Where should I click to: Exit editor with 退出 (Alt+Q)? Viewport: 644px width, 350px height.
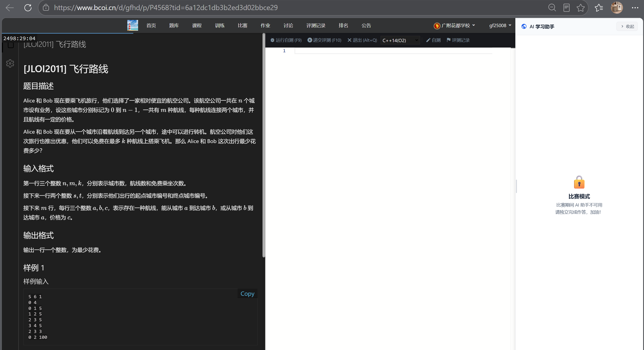pyautogui.click(x=362, y=40)
